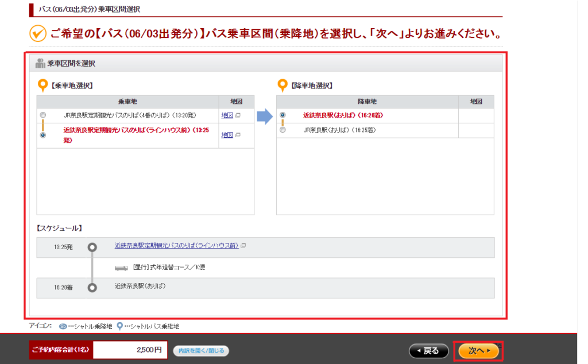This screenshot has height=364, width=588.
Task: Click the ご予約内容合計(1名) label
Action: pos(61,350)
